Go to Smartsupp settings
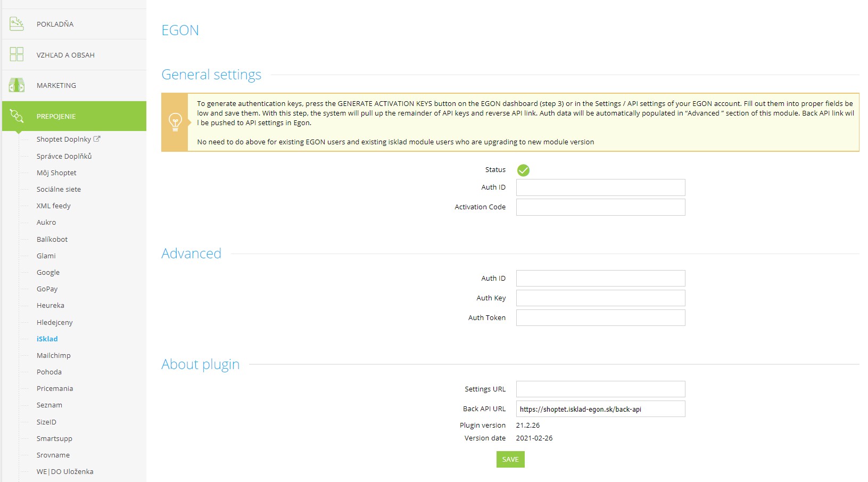868x482 pixels. (x=54, y=438)
